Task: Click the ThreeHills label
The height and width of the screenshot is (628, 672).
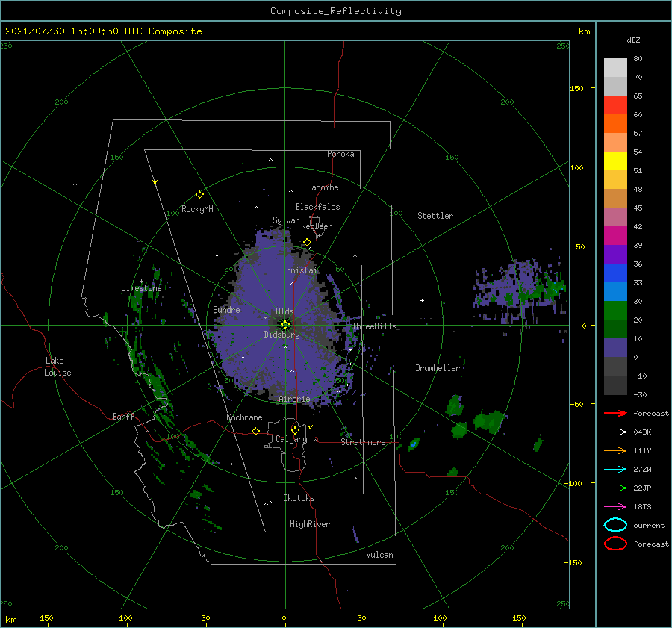Action: click(x=374, y=326)
